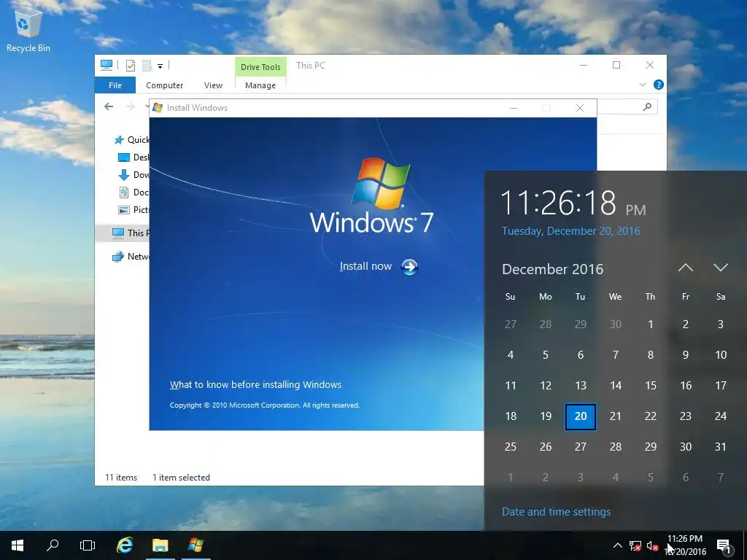Open Task View from the taskbar

tap(88, 545)
